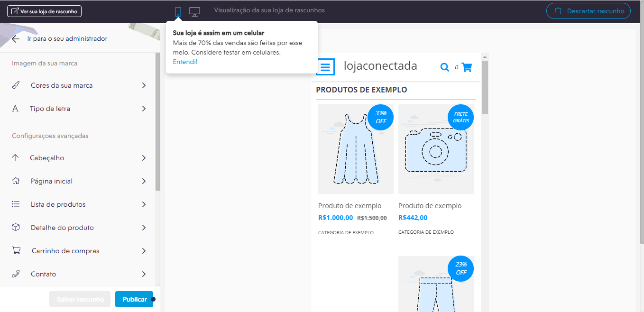The height and width of the screenshot is (312, 644).
Task: Click the Ver sua loja de rascunho button
Action: pyautogui.click(x=45, y=11)
